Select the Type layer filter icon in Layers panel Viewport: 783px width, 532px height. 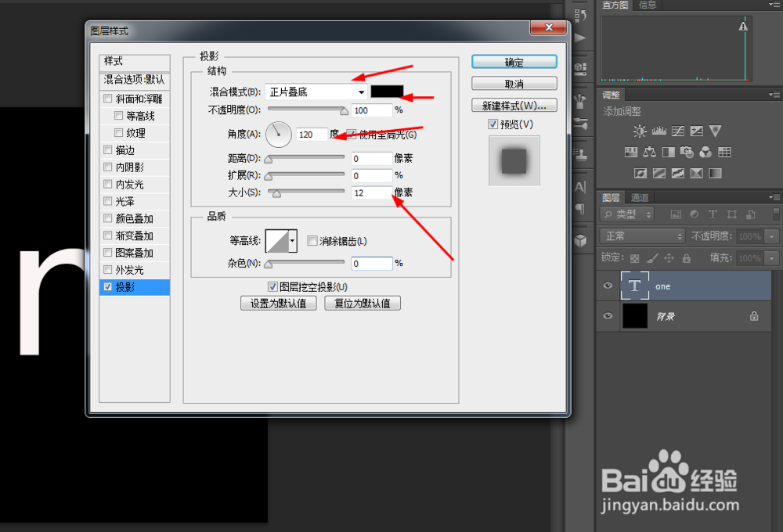point(713,214)
